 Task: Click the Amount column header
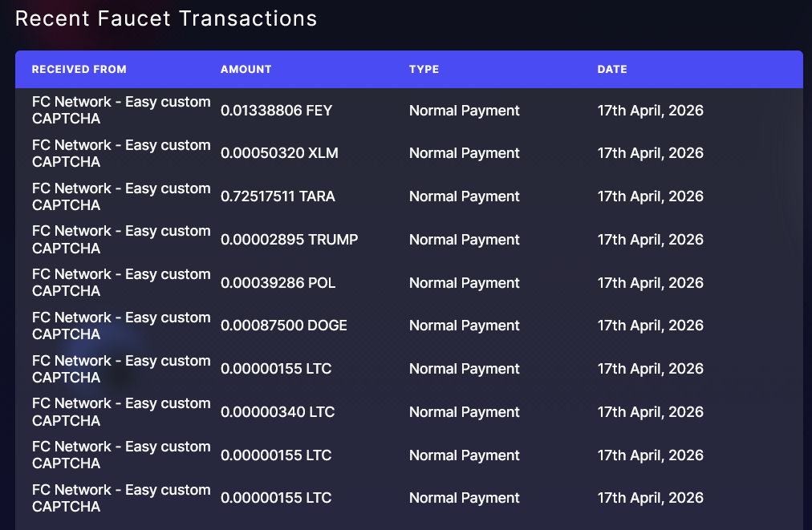(x=246, y=69)
